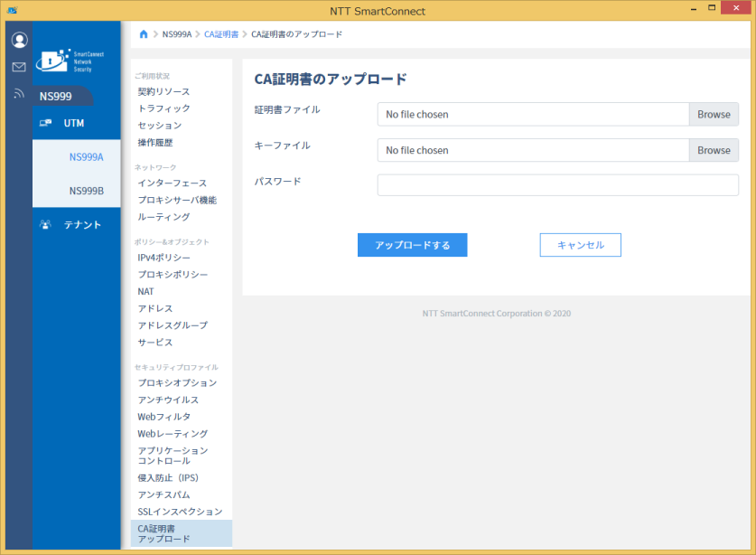Click NS999A in the breadcrumb
The height and width of the screenshot is (555, 756).
click(x=176, y=34)
